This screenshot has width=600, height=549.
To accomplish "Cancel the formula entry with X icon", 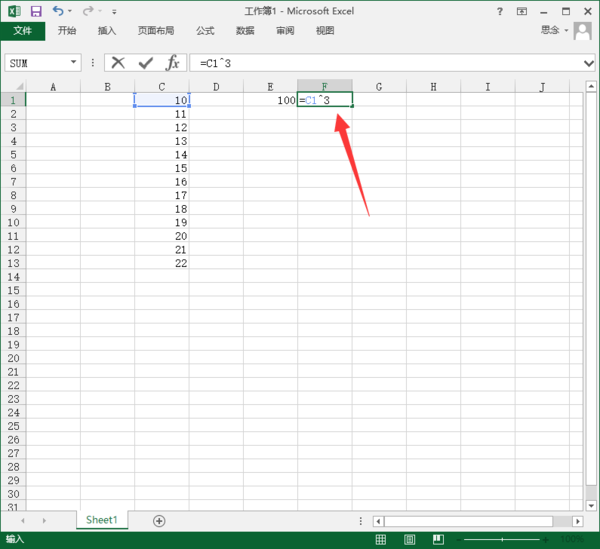I will [118, 63].
